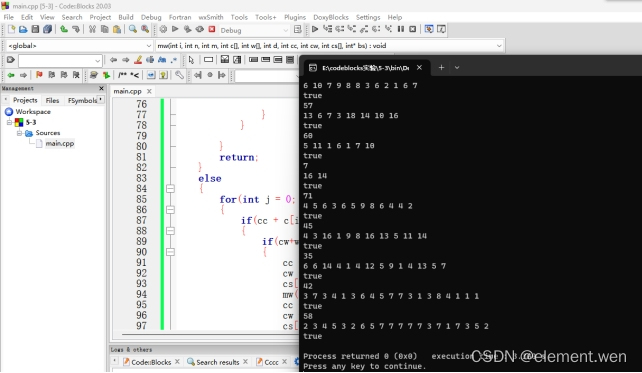
Task: Close the main.cpp editor tab
Action: (x=149, y=91)
